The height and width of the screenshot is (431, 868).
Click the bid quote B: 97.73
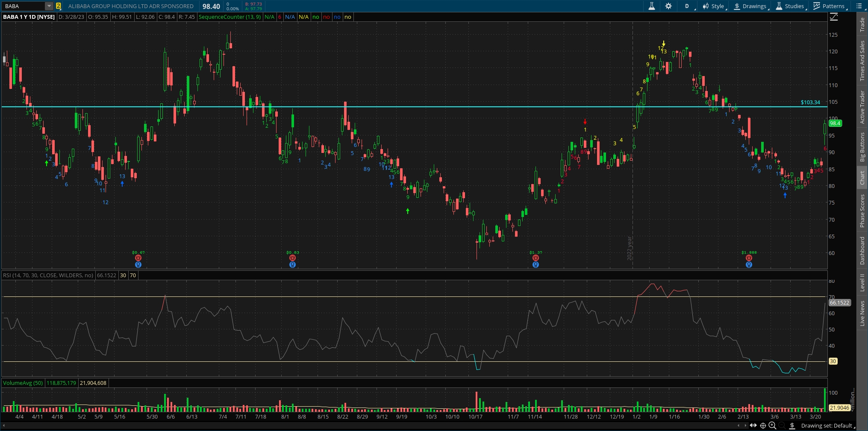[253, 4]
